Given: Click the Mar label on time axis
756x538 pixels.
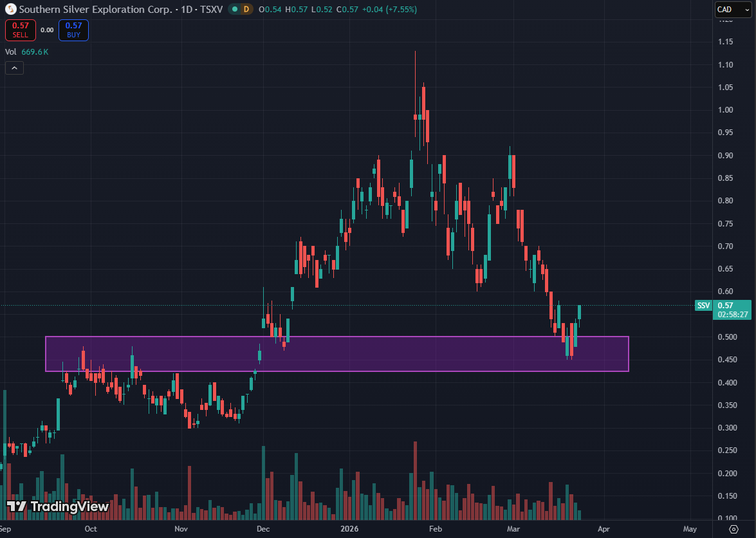Looking at the screenshot, I should [513, 529].
